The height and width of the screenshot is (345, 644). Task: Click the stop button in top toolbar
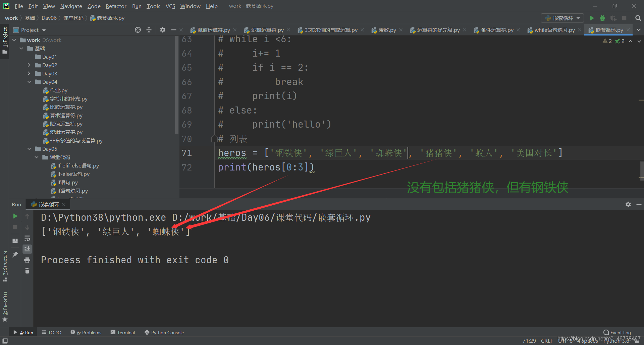624,18
